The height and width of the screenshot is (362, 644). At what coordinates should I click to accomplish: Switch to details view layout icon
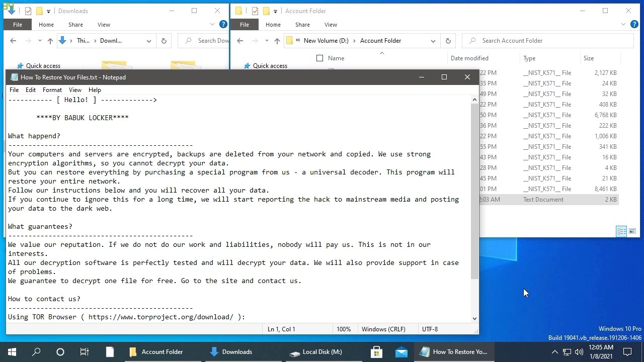point(621,231)
